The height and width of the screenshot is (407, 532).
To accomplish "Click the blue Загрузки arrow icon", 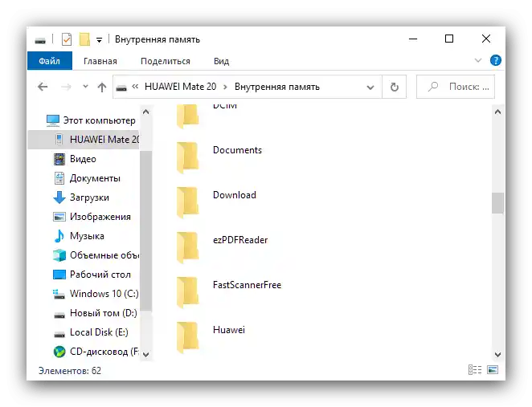I will click(x=59, y=197).
